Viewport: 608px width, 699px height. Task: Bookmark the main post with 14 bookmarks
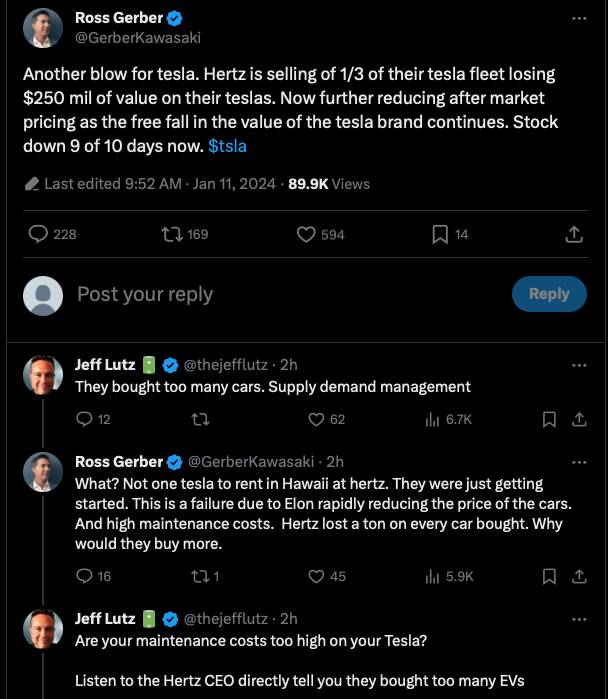tap(450, 234)
